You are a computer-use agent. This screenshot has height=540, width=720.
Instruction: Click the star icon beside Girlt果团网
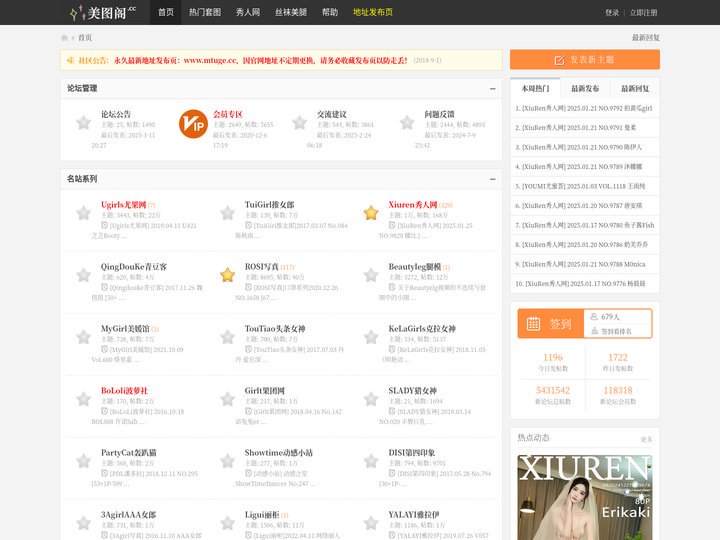coord(227,399)
